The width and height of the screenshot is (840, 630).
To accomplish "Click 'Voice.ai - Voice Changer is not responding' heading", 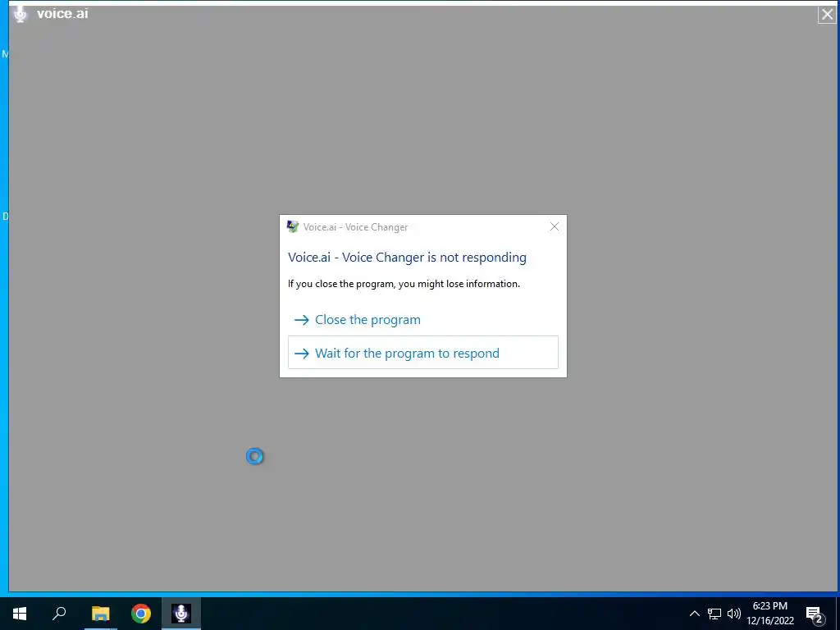I will click(407, 257).
